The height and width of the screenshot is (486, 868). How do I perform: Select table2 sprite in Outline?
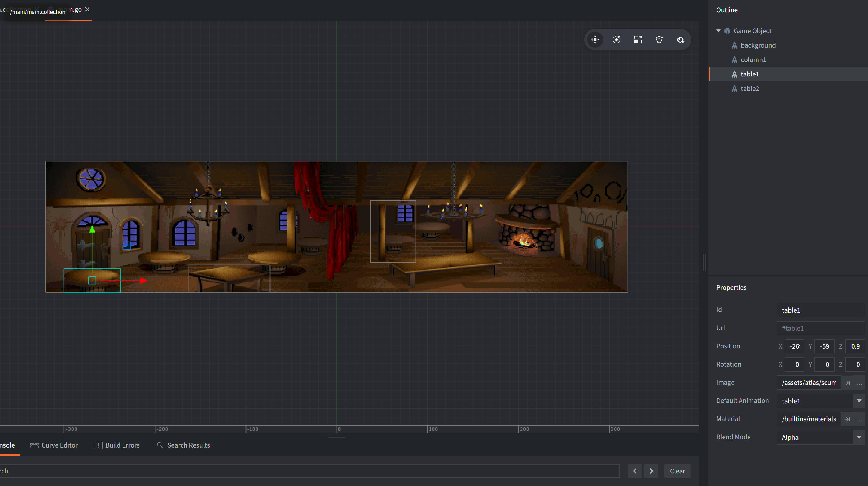click(x=750, y=89)
